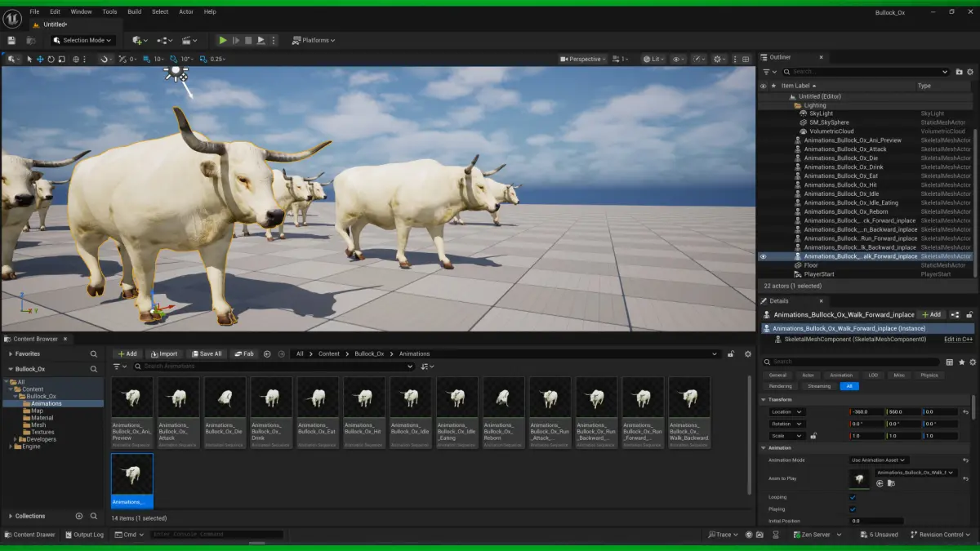Image resolution: width=980 pixels, height=551 pixels.
Task: Click the Import button
Action: click(163, 354)
